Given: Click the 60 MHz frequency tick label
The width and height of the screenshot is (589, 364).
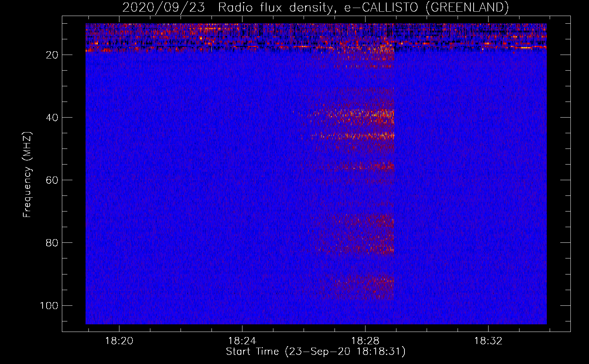Looking at the screenshot, I should (x=52, y=180).
